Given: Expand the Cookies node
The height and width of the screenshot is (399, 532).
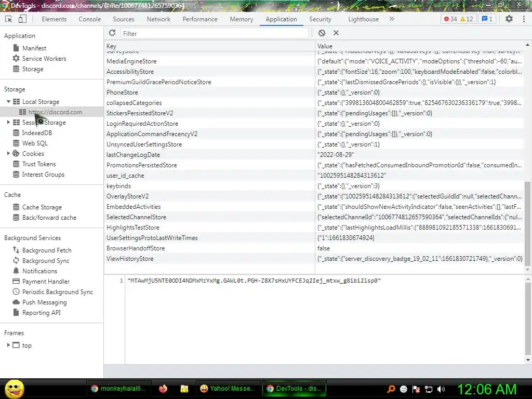Looking at the screenshot, I should point(8,153).
